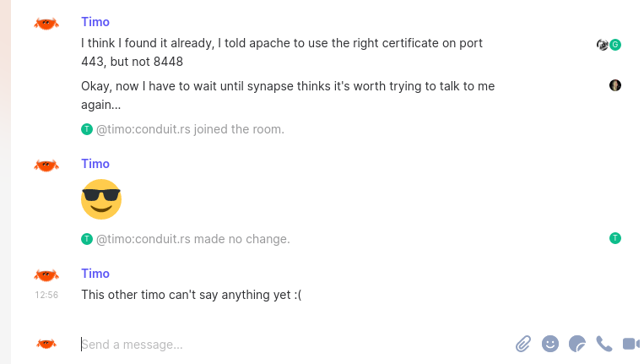Open the sticker picker icon
Image resolution: width=644 pixels, height=364 pixels.
pyautogui.click(x=577, y=344)
